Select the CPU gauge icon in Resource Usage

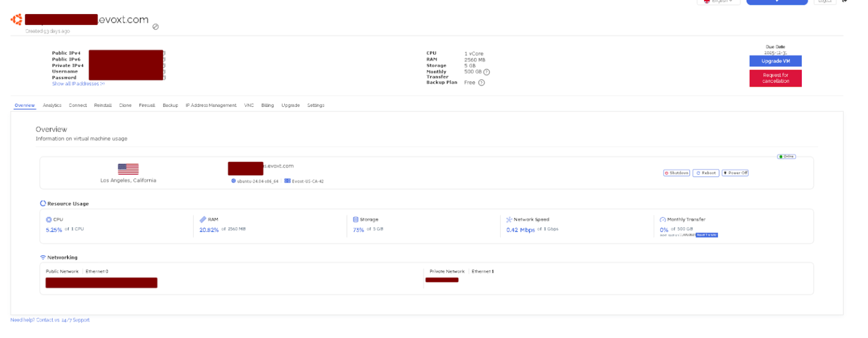pos(49,219)
